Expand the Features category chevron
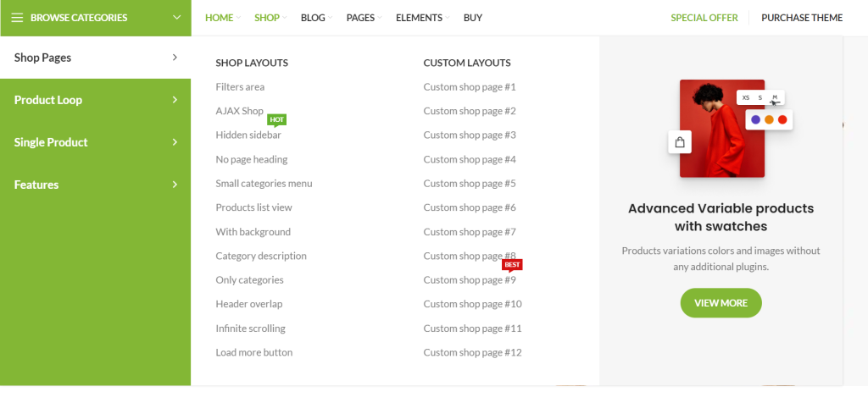Image resolution: width=868 pixels, height=403 pixels. 175,185
